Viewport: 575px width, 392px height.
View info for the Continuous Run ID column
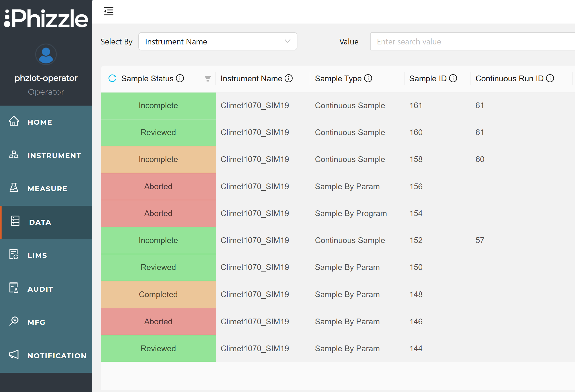click(x=550, y=78)
